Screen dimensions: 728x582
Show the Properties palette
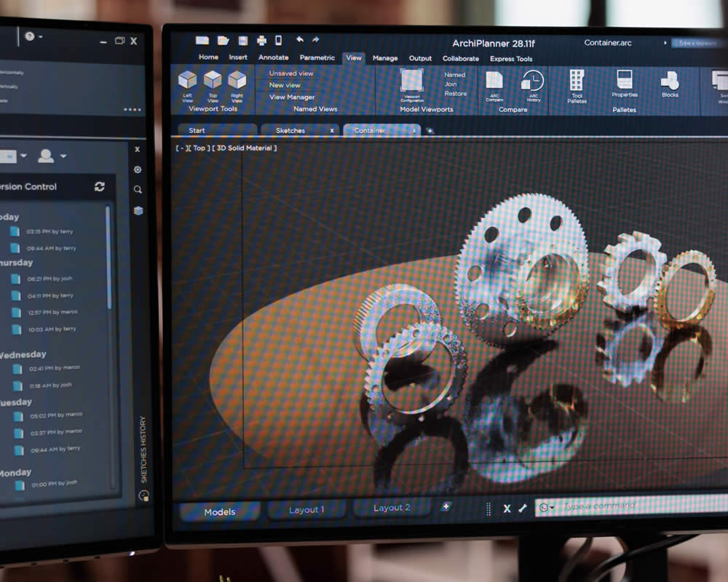[625, 84]
